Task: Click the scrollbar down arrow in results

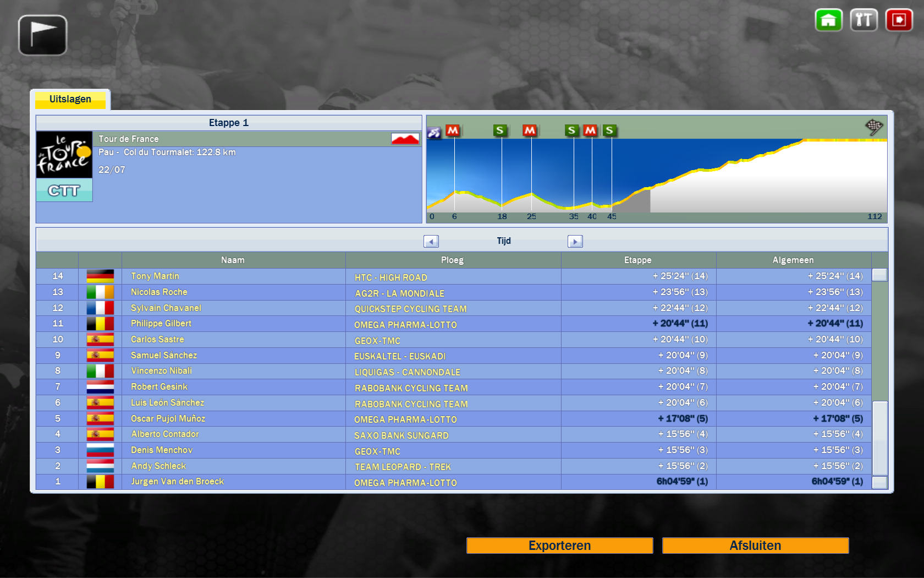Action: click(x=880, y=482)
